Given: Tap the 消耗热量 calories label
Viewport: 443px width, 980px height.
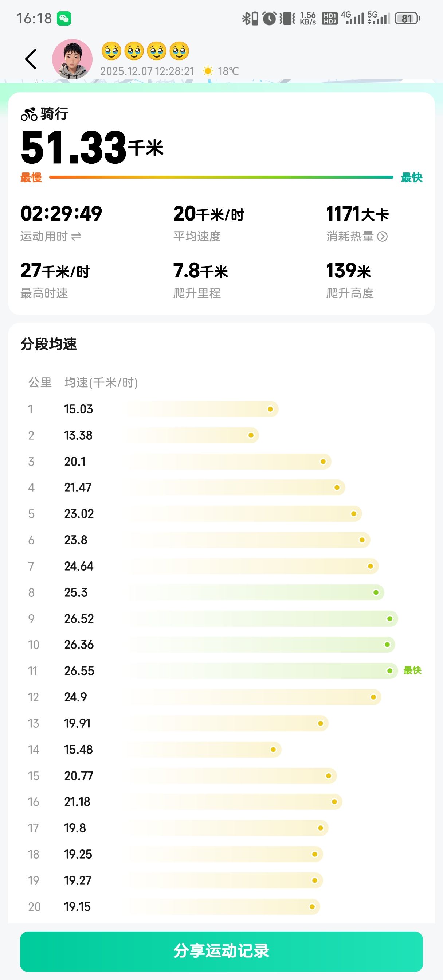Looking at the screenshot, I should pos(350,237).
